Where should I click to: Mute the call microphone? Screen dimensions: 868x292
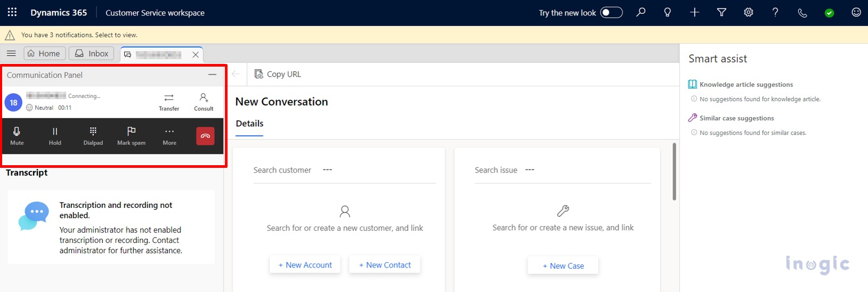tap(17, 136)
